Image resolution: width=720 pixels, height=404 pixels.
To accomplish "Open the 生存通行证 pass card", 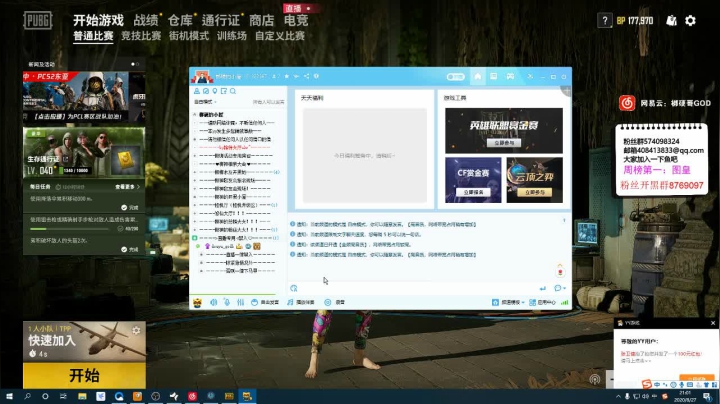I will pos(84,153).
